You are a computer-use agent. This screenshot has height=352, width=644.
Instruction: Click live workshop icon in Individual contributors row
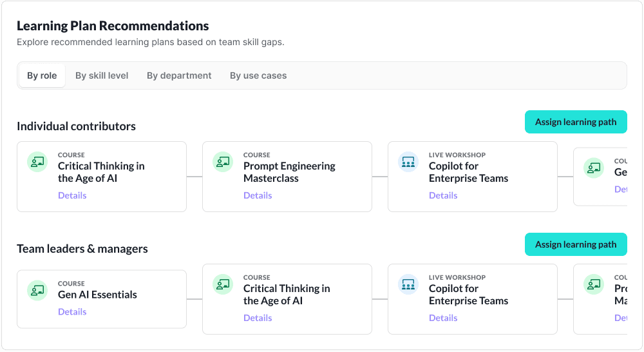point(408,162)
